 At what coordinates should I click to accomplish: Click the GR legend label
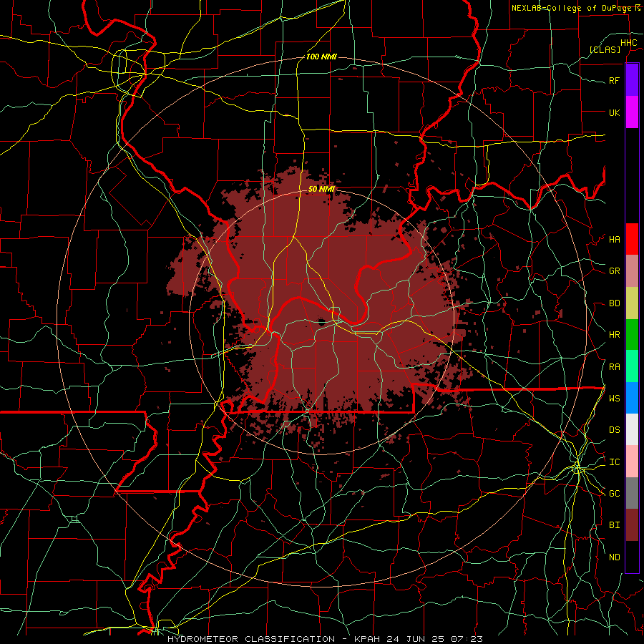614,271
